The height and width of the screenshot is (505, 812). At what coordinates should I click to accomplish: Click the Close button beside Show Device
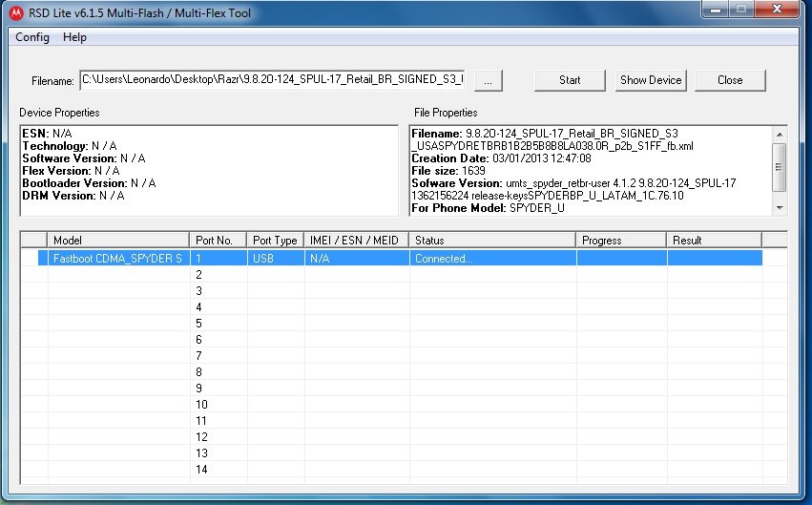[730, 80]
